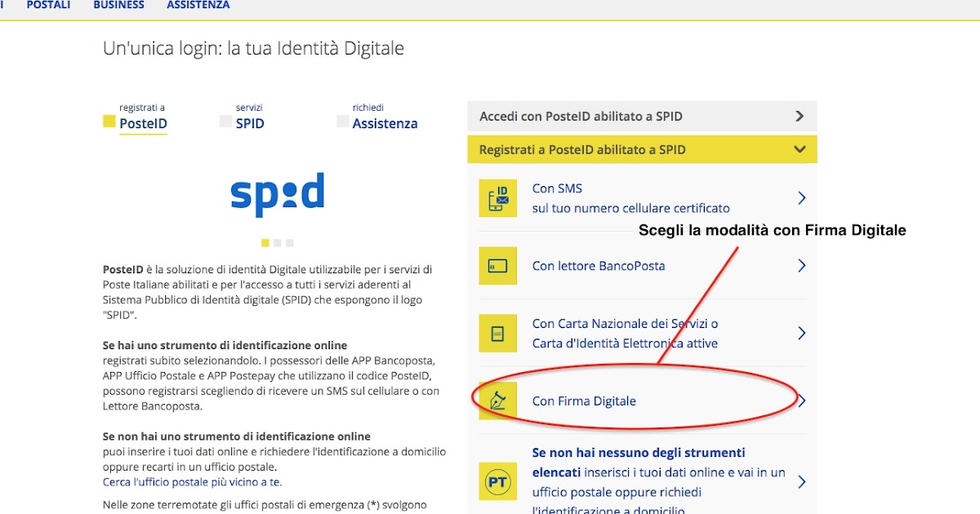The width and height of the screenshot is (980, 514).
Task: Click the grey square beside Assistenza
Action: coord(342,122)
